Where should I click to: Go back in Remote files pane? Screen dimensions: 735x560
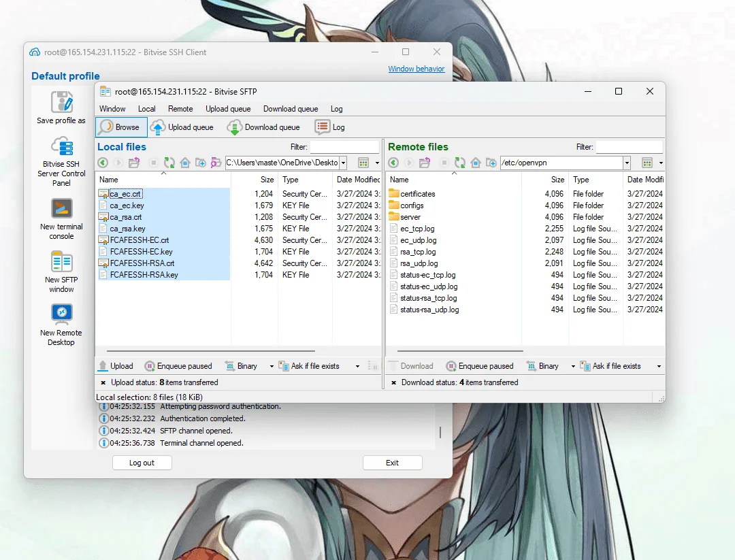(x=394, y=163)
